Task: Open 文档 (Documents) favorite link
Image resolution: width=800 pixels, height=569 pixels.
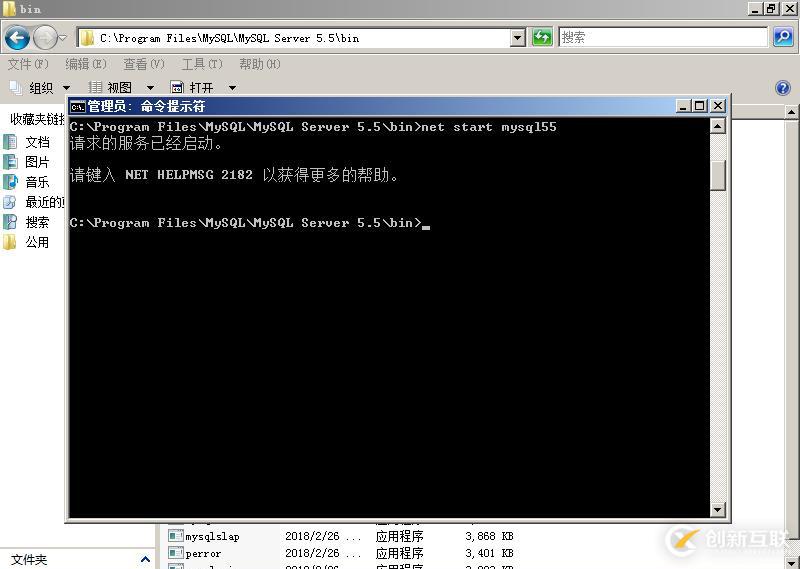Action: click(37, 142)
